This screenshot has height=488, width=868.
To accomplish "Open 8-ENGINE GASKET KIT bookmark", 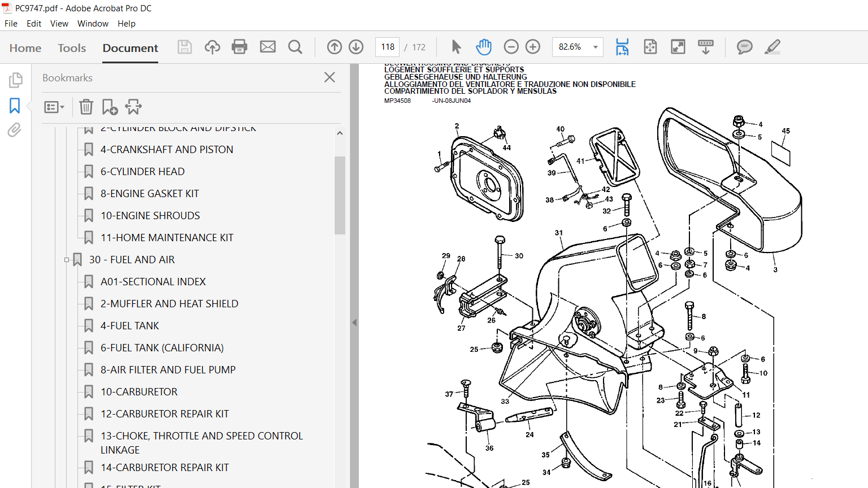I will pos(150,194).
